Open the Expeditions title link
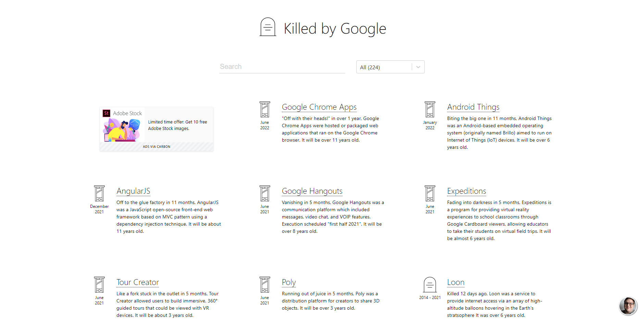This screenshot has height=322, width=644. coord(467,191)
